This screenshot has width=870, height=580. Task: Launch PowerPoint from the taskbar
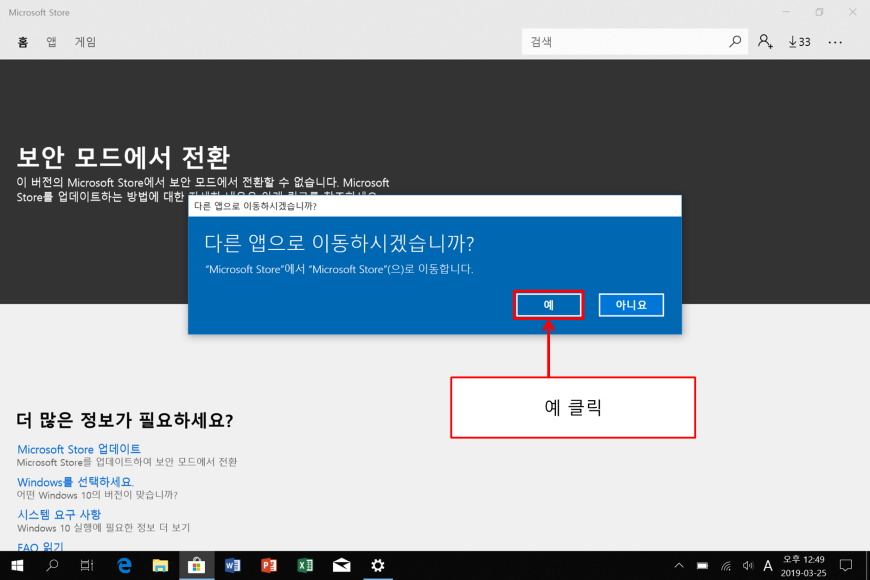[x=269, y=566]
